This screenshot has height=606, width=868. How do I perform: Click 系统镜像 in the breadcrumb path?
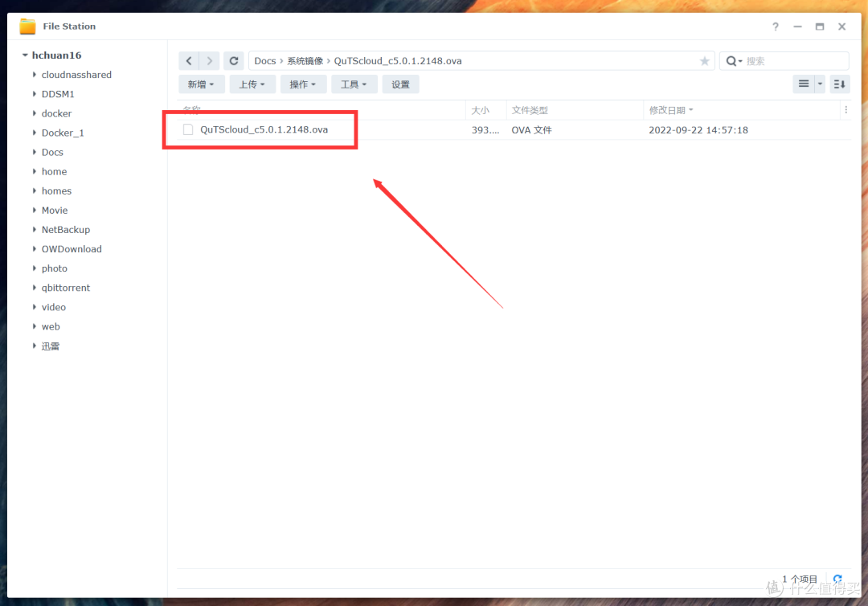(305, 61)
